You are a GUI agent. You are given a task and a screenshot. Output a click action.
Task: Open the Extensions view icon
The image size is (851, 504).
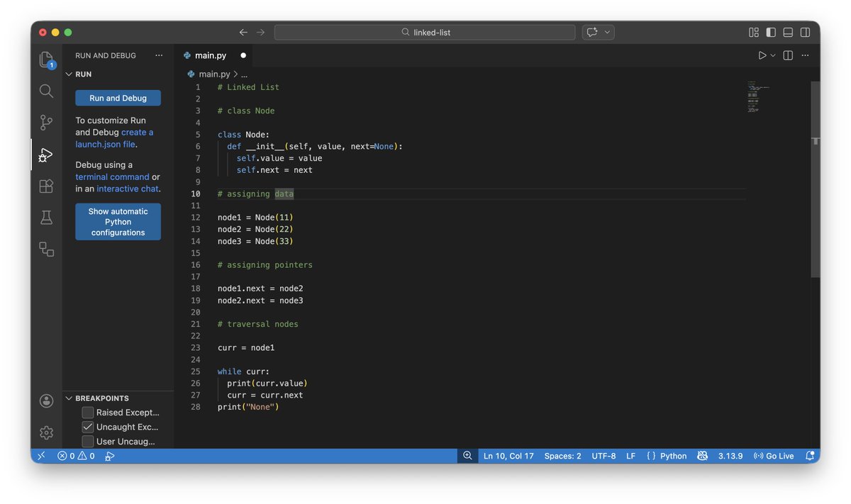click(x=46, y=186)
